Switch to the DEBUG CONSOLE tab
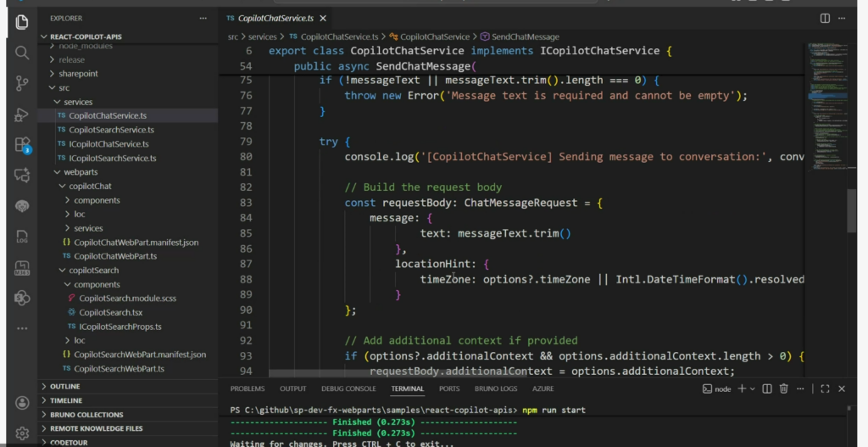The width and height of the screenshot is (868, 447). (x=348, y=388)
